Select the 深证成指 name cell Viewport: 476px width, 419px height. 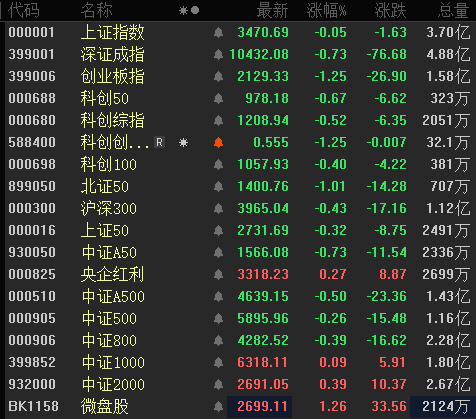(113, 55)
